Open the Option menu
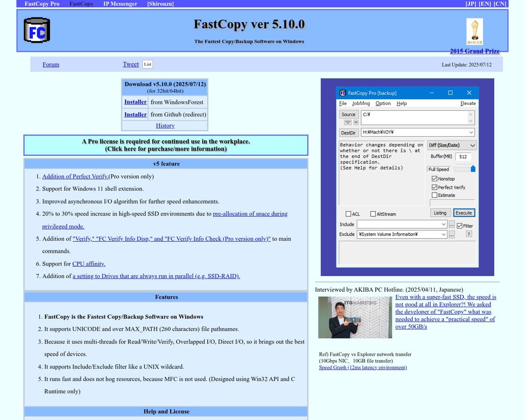 point(383,103)
